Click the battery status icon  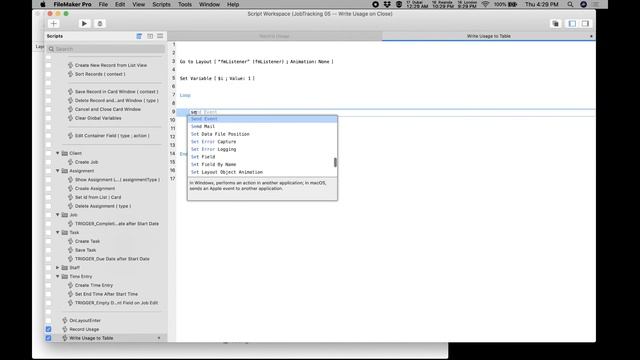(x=513, y=4)
